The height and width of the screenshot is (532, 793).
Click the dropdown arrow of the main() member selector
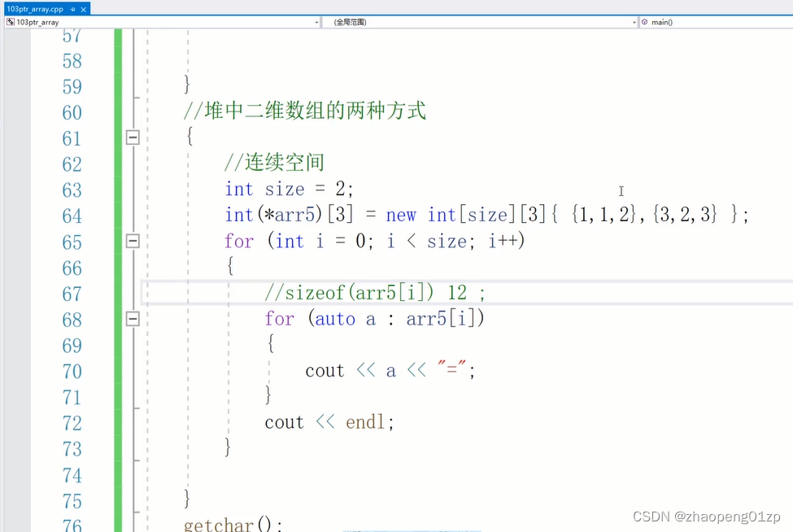tap(789, 22)
